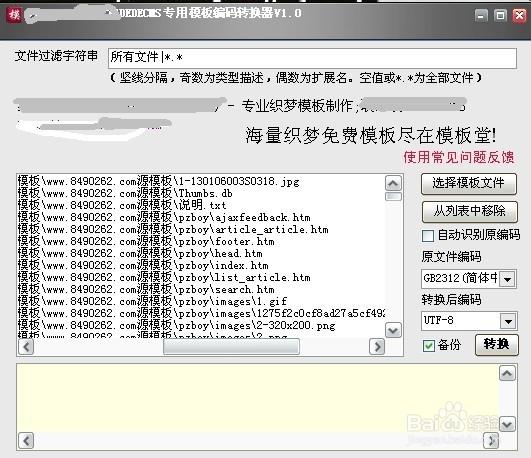Click the red app icon in title bar
This screenshot has width=531, height=458.
pos(14,15)
